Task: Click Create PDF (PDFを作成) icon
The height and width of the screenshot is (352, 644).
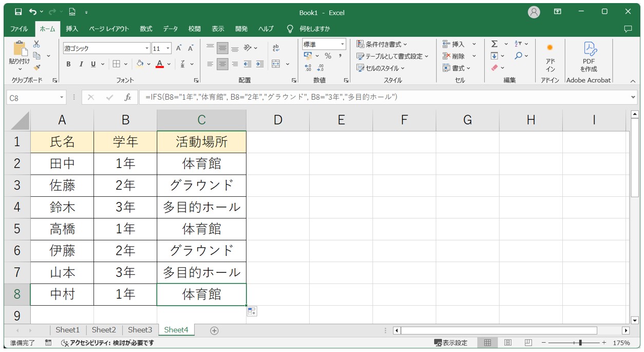Action: [589, 57]
